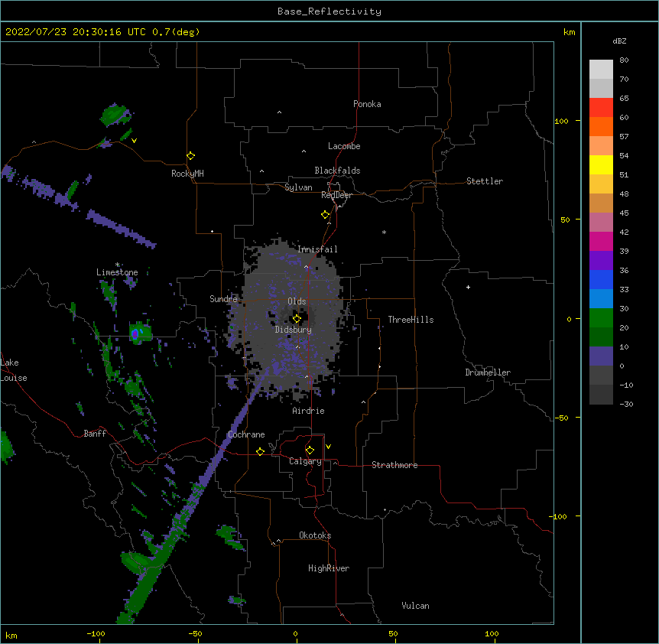Click the yellow V marker east of Calgary

pos(328,447)
